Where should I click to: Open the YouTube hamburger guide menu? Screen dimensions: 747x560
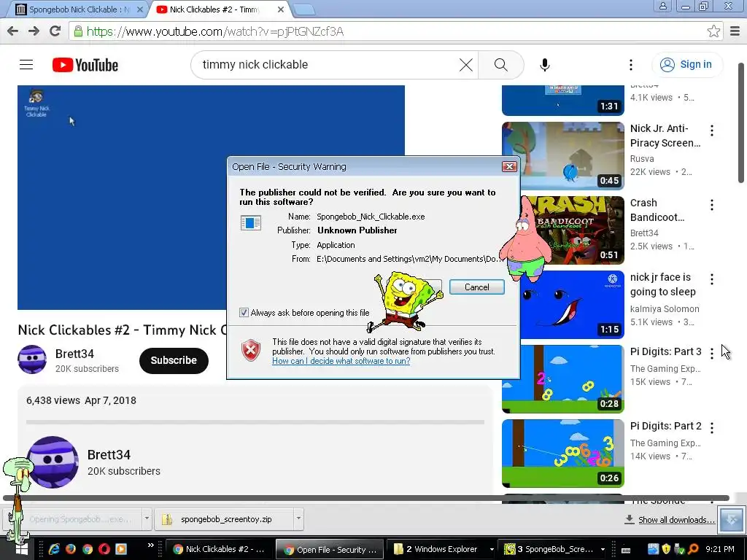coord(26,65)
